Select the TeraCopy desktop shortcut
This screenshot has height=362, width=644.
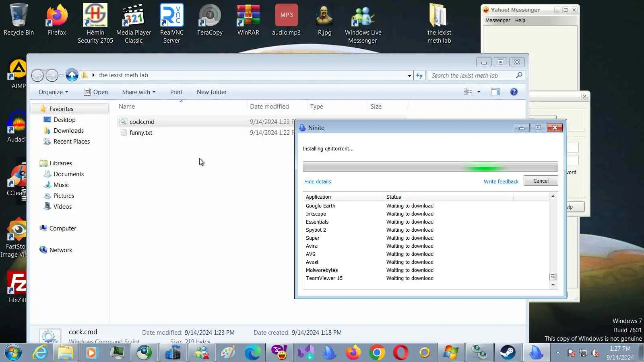click(210, 19)
